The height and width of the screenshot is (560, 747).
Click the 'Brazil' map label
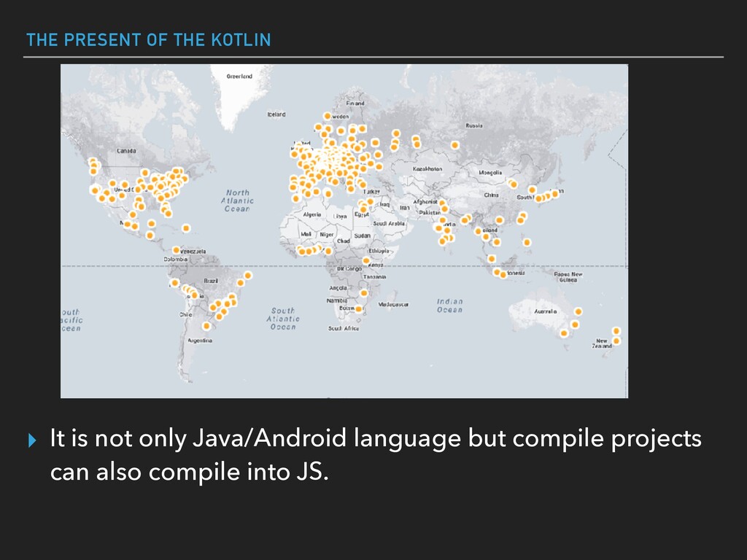click(211, 281)
